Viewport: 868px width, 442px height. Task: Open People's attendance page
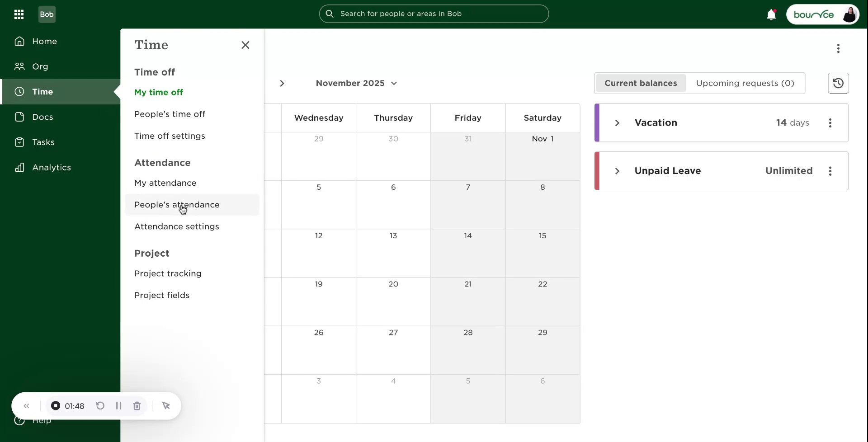pyautogui.click(x=177, y=205)
